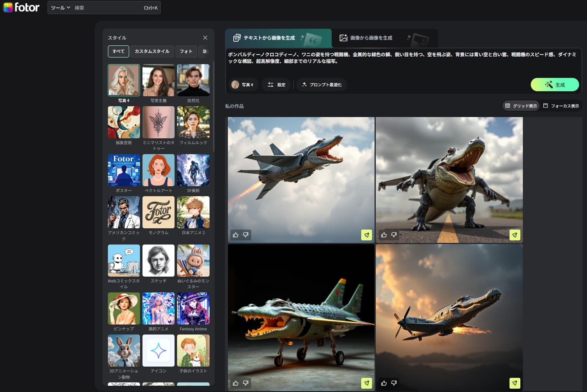Click the Fotor logo
Image resolution: width=587 pixels, height=392 pixels.
click(x=21, y=7)
